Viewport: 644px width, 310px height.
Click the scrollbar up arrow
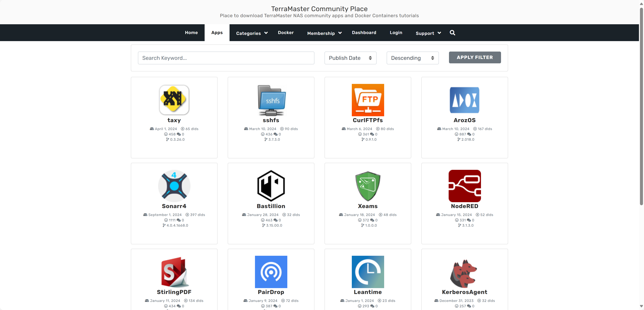click(x=641, y=4)
